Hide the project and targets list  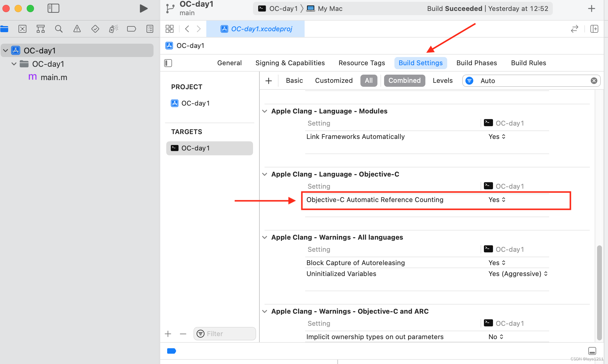coord(168,63)
